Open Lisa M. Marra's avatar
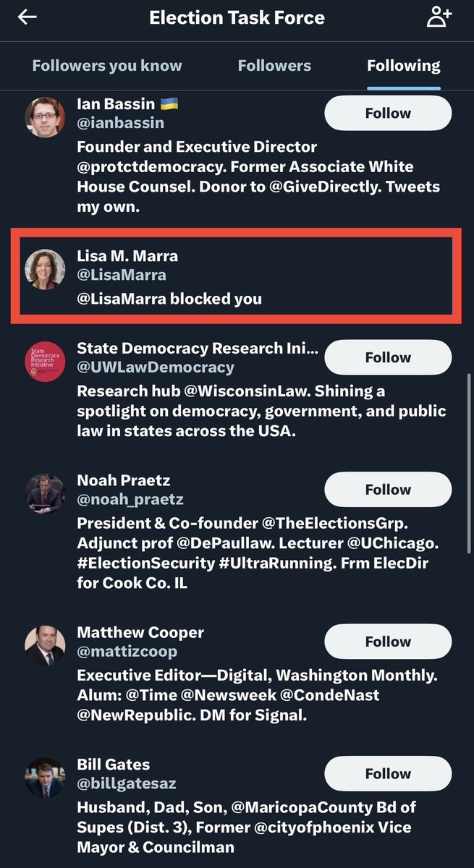The image size is (474, 868). coord(45,269)
